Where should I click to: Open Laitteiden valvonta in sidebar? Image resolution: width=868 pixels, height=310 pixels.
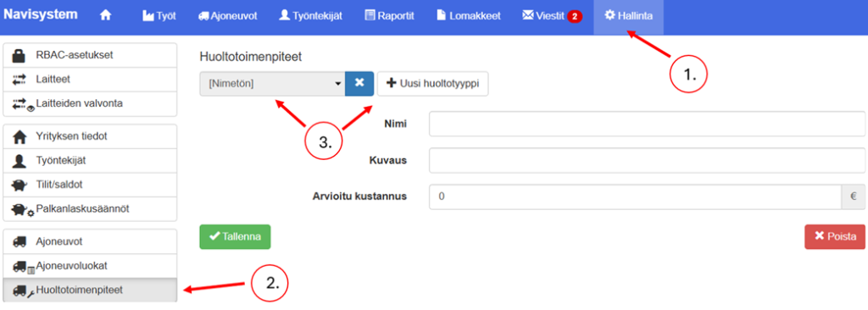pos(90,104)
